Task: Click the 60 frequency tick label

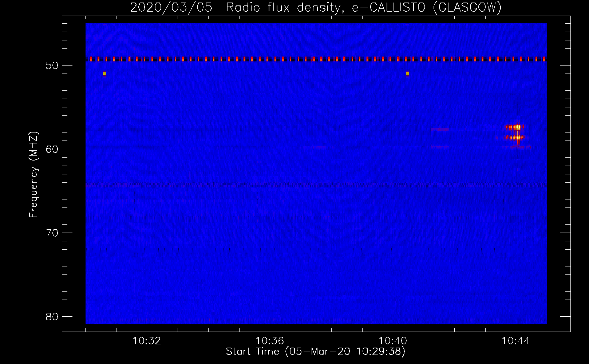Action: [52, 149]
